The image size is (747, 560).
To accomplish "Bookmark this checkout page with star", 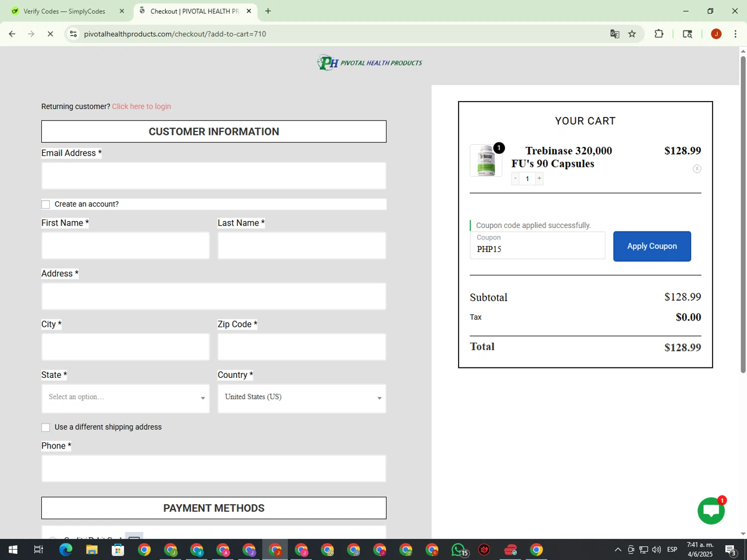I will [632, 34].
